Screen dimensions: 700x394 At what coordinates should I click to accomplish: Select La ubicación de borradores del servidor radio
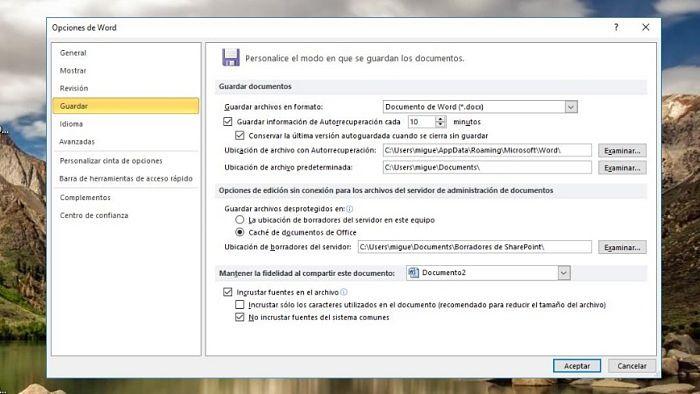240,220
